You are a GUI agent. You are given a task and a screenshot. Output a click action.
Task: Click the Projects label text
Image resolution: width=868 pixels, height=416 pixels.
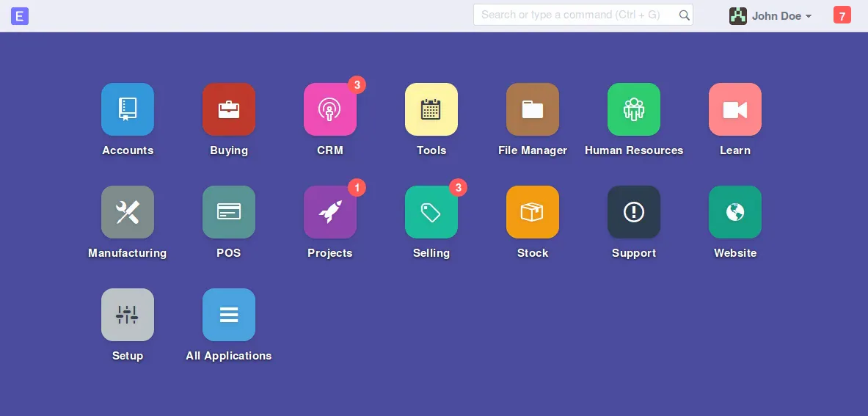[330, 253]
